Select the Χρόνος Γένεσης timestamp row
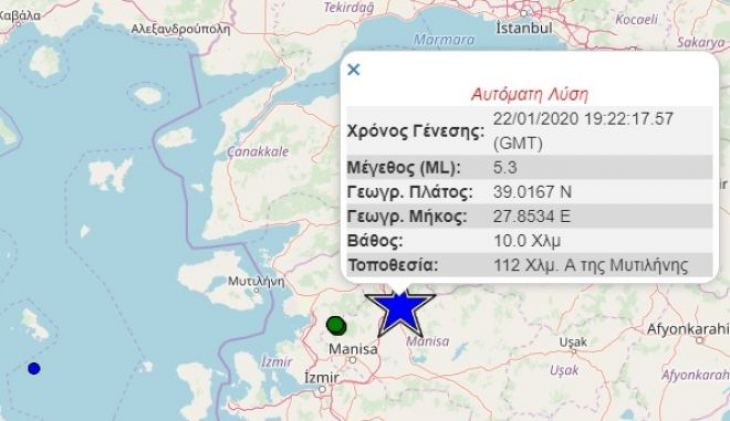730x421 pixels. click(x=529, y=131)
